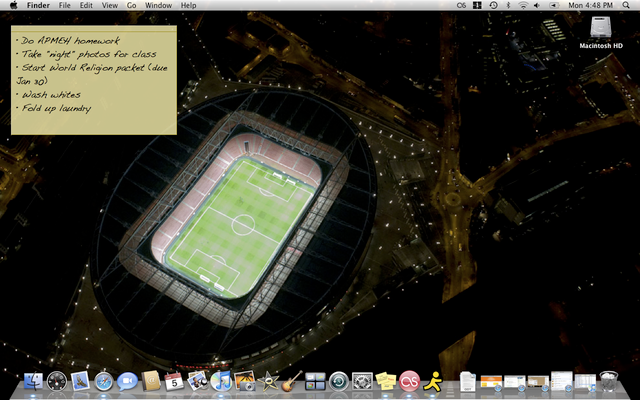640x400 pixels.
Task: Open the Window menu
Action: click(x=158, y=6)
